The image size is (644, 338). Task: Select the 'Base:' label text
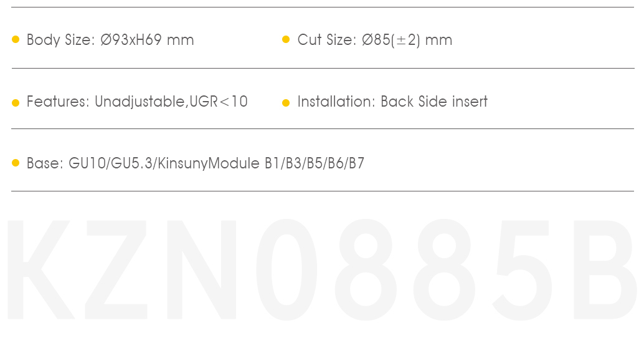45,163
